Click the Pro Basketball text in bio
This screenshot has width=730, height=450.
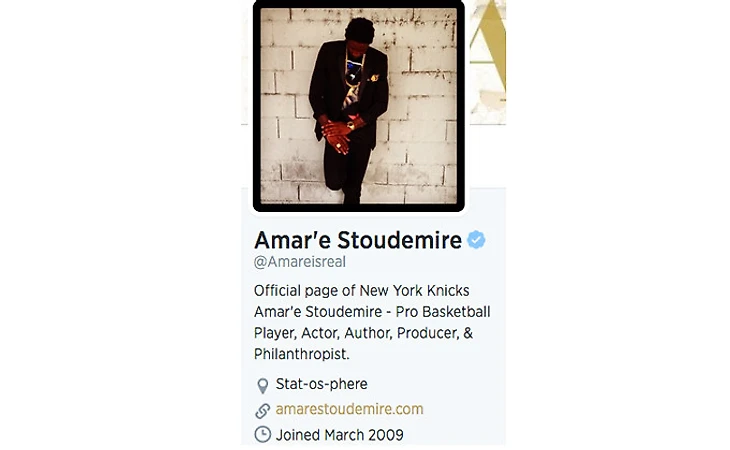(443, 312)
